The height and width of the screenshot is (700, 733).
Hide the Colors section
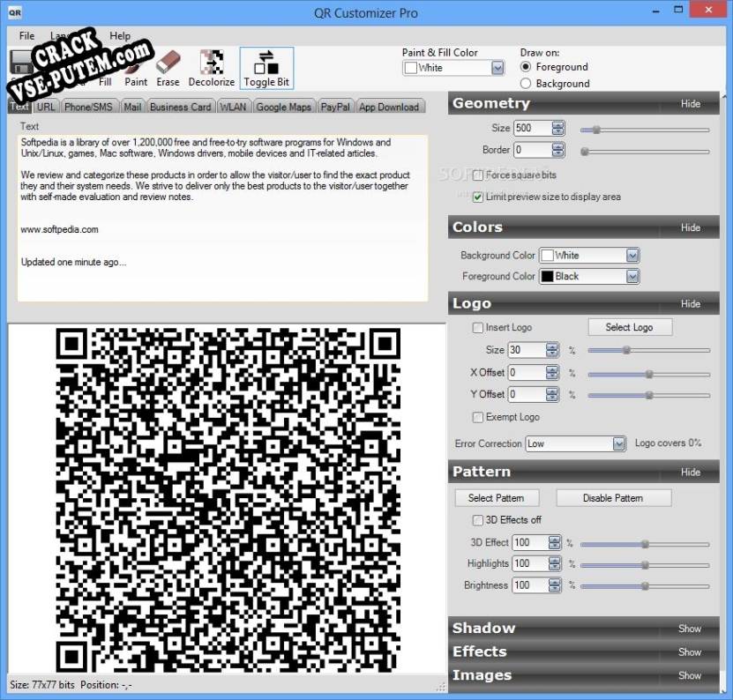tap(691, 227)
